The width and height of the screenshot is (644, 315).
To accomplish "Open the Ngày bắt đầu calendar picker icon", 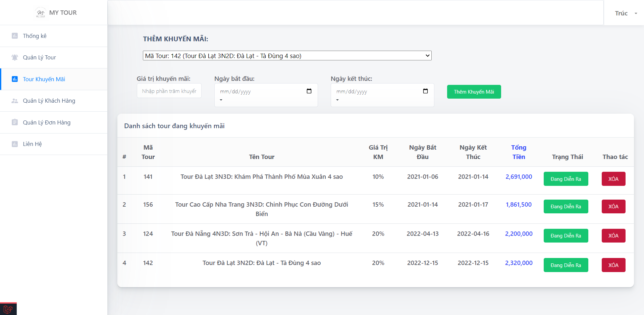I will coord(309,91).
